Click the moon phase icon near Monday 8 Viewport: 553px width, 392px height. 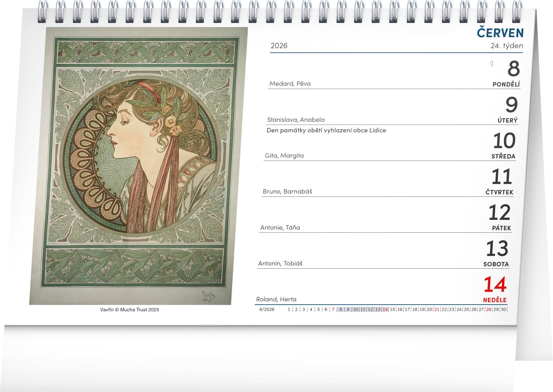(491, 63)
